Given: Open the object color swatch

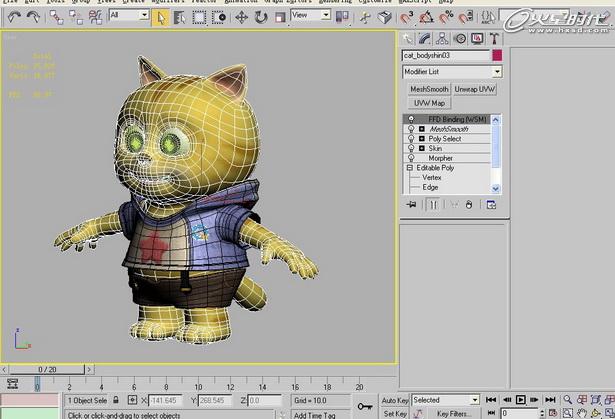Looking at the screenshot, I should point(497,55).
